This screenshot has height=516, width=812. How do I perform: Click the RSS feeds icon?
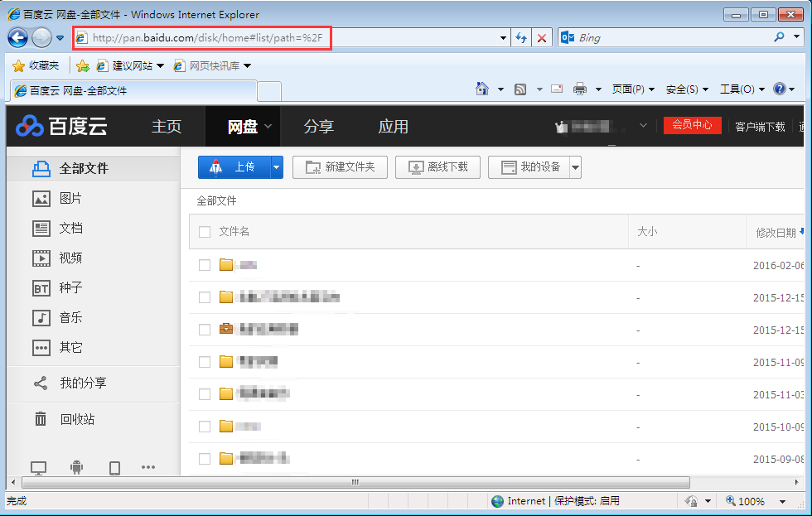(520, 89)
